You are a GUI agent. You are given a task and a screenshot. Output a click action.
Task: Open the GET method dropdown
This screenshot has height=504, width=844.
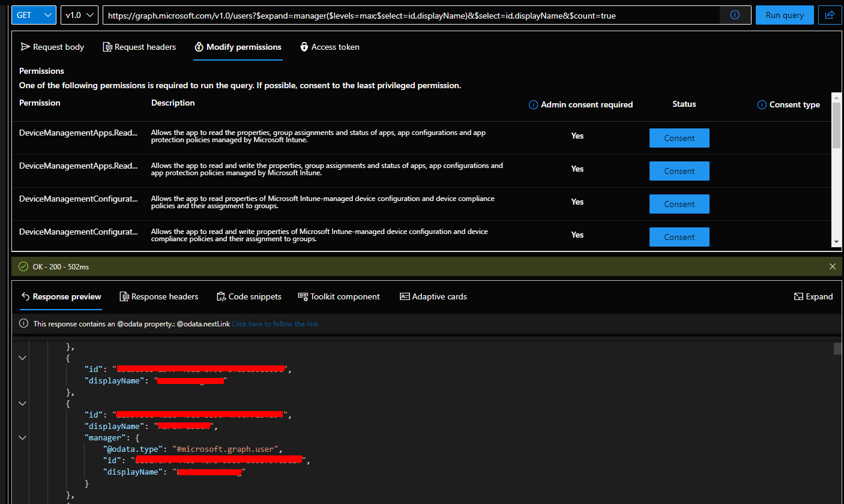[34, 15]
